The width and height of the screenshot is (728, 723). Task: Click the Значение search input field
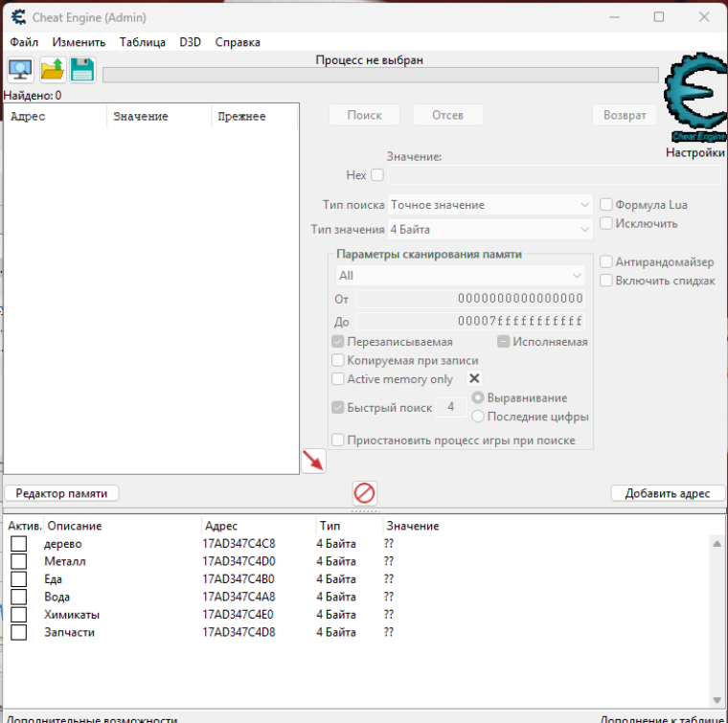click(x=554, y=175)
